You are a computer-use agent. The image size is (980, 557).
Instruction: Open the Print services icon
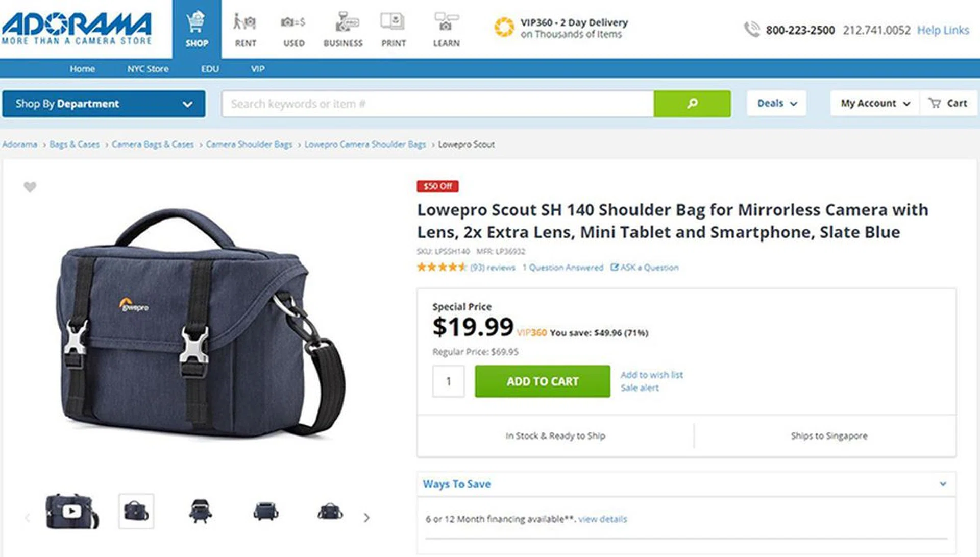tap(393, 22)
